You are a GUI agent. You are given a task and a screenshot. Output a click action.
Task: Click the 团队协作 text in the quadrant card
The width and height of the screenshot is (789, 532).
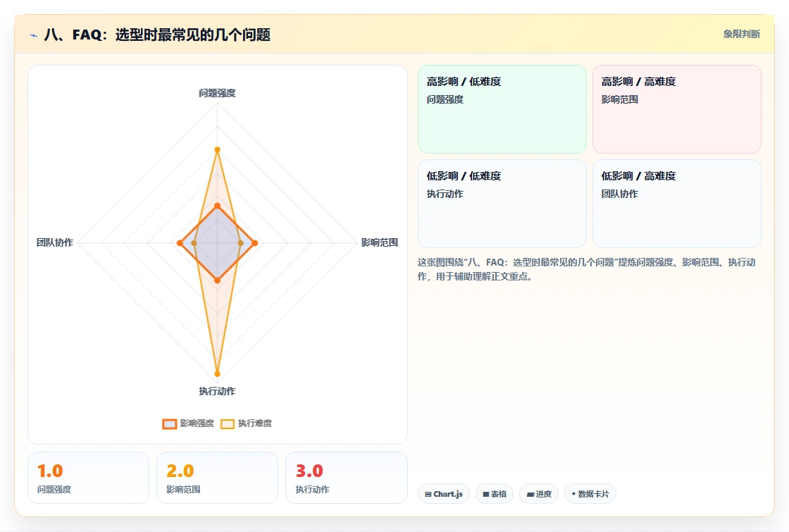[x=619, y=194]
